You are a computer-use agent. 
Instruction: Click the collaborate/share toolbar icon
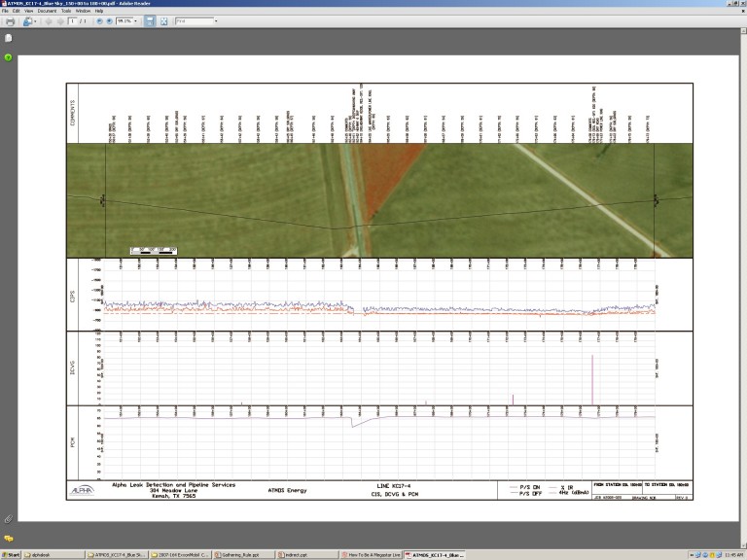tap(28, 21)
